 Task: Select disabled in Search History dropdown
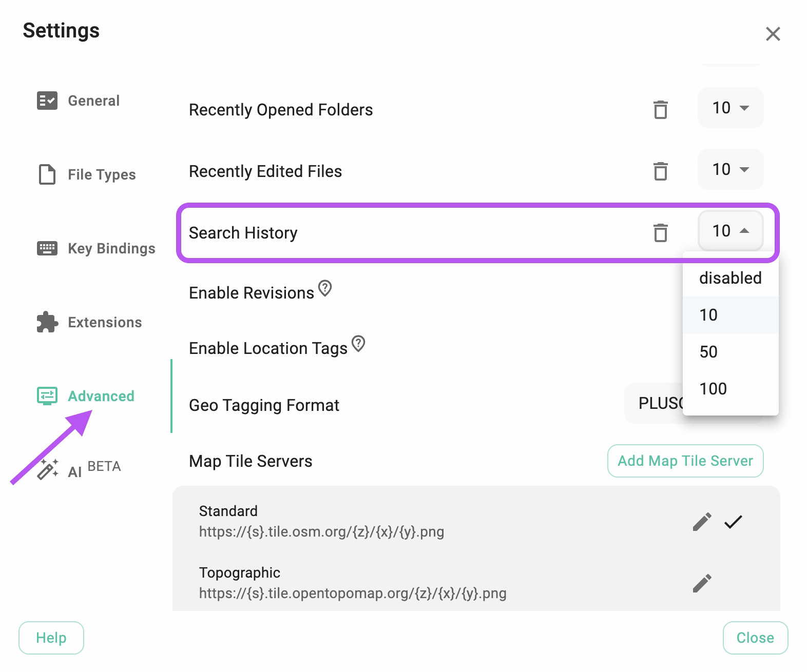coord(730,278)
